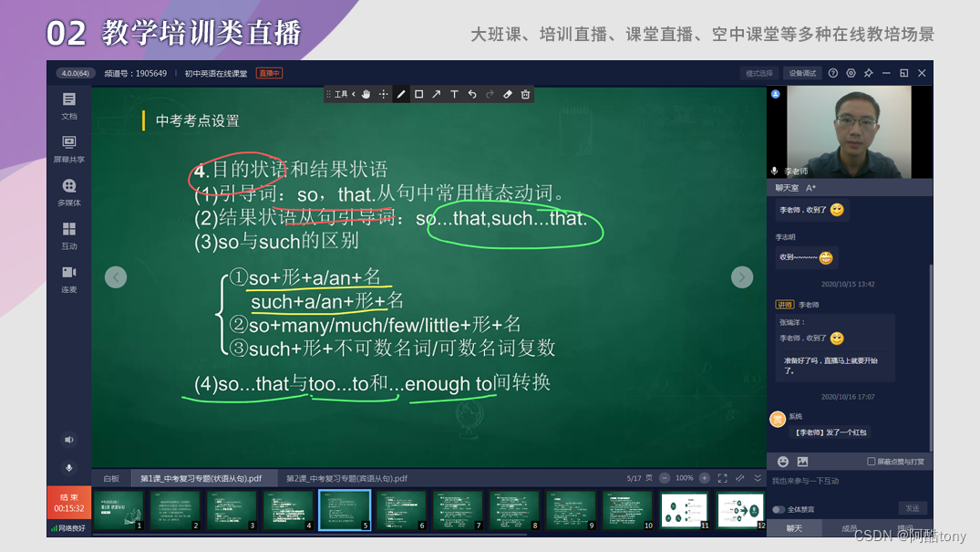Select the eraser tool
The width and height of the screenshot is (980, 552).
tap(508, 95)
